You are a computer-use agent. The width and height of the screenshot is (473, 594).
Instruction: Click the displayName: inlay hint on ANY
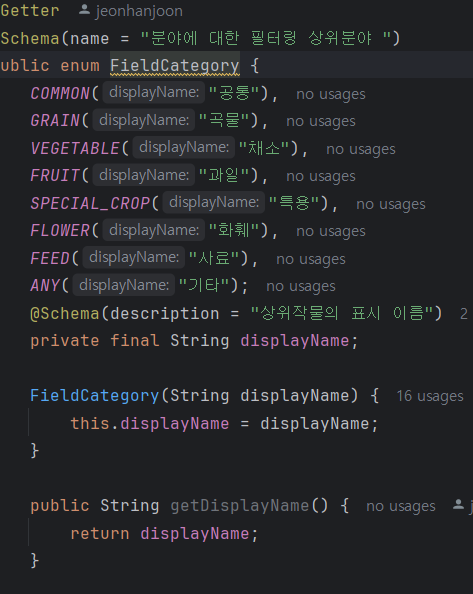[x=124, y=284]
